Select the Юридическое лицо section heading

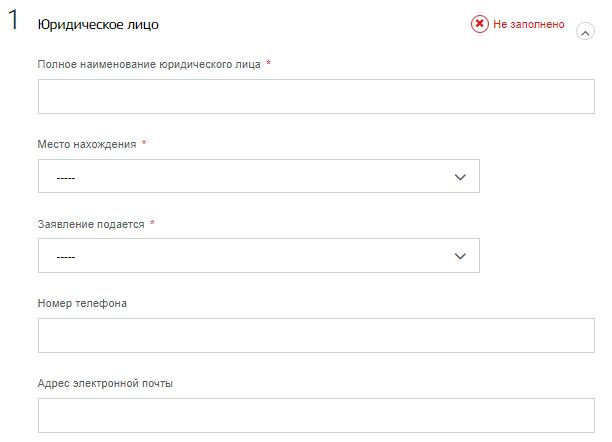pyautogui.click(x=98, y=25)
